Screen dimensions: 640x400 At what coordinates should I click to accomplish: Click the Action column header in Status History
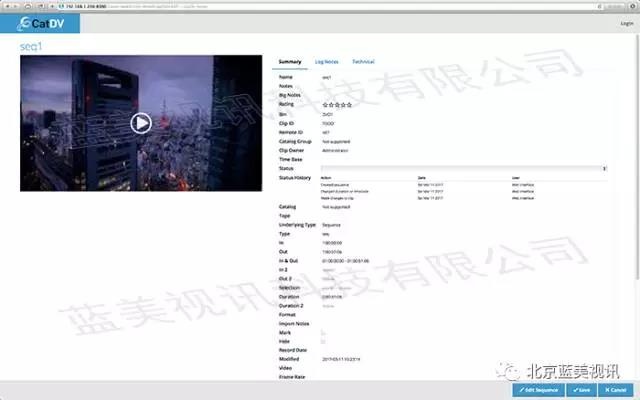(326, 178)
